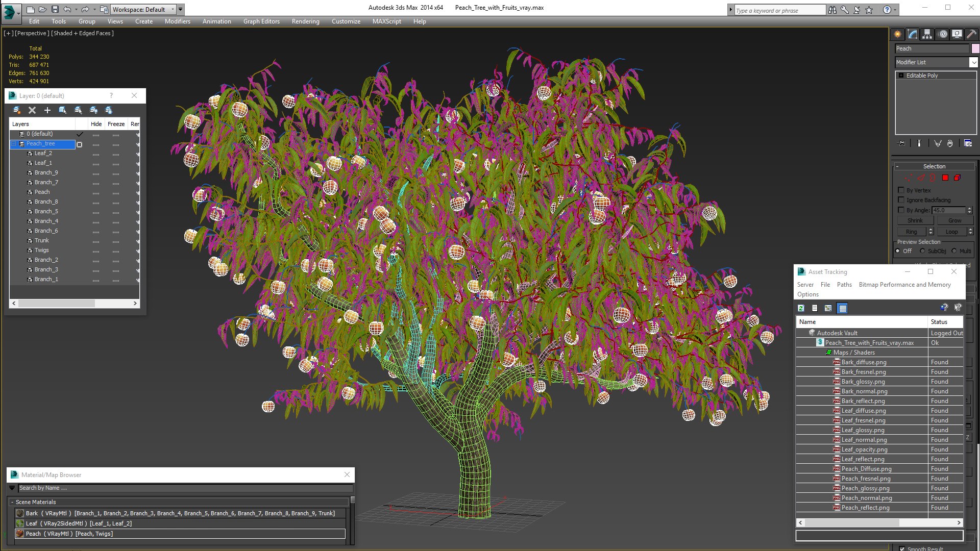980x551 pixels.
Task: Click Freeze/Unfreeze All Layers icon
Action: (x=109, y=110)
